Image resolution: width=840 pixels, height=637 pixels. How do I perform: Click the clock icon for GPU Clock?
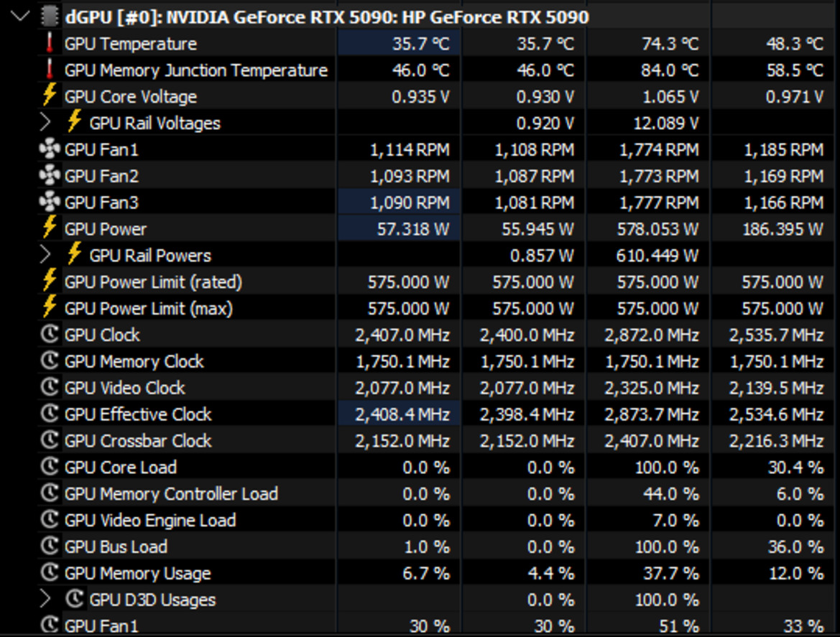point(50,334)
